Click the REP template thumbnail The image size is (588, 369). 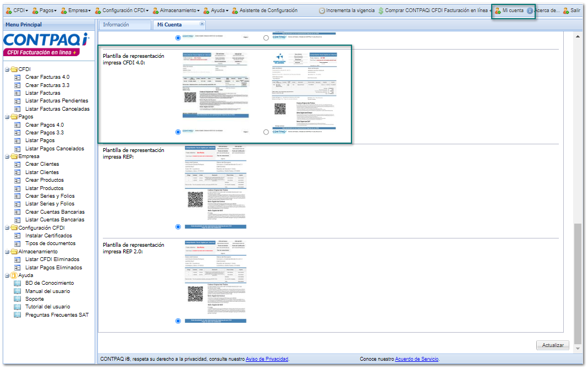[216, 187]
